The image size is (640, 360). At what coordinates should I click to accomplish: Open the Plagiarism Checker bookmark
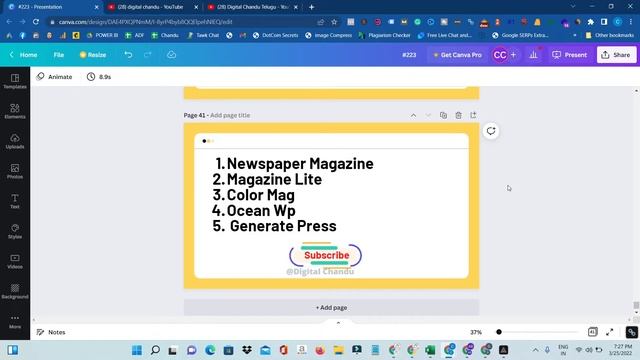coord(384,35)
